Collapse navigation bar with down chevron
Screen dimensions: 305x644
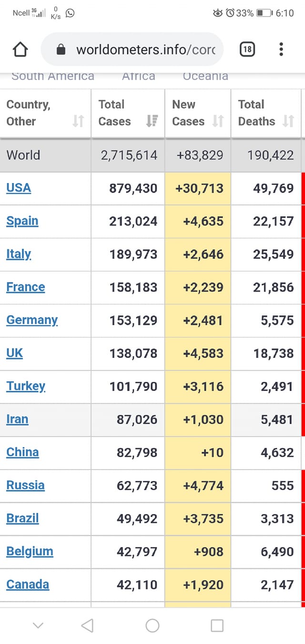click(x=38, y=625)
